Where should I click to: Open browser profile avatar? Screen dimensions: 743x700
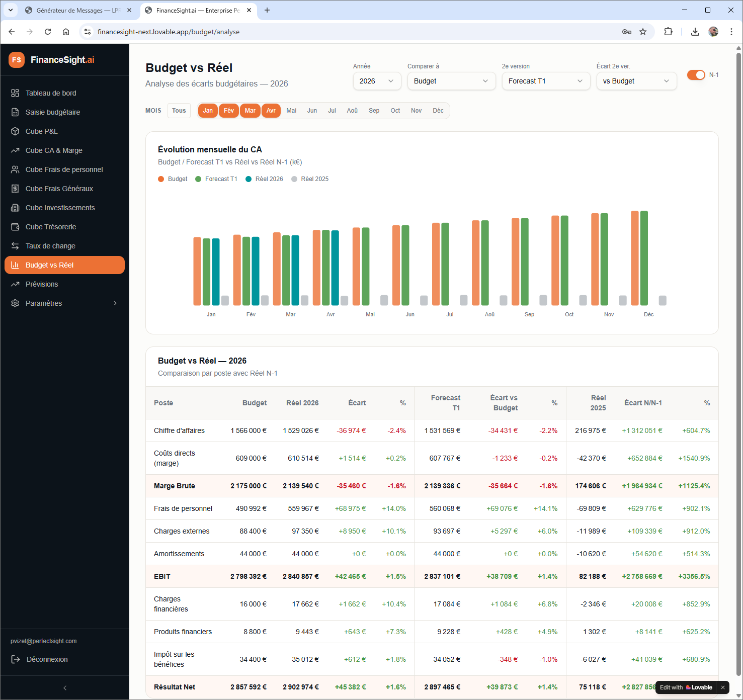(713, 32)
